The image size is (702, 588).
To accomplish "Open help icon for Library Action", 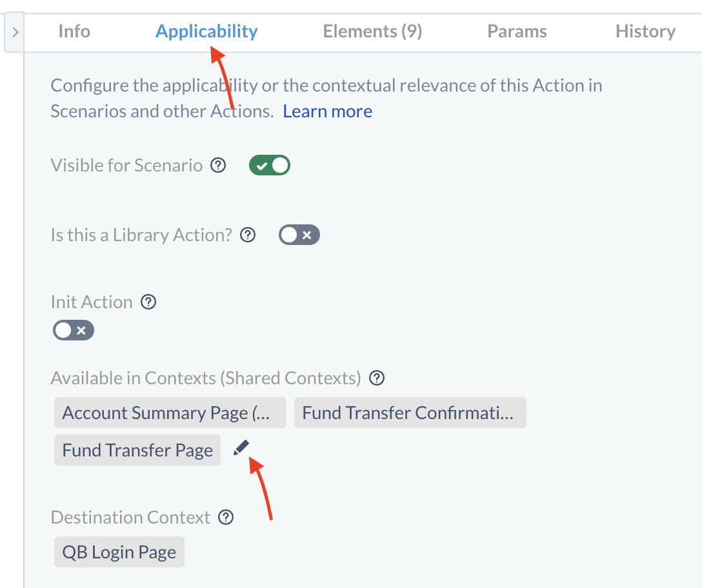I will point(248,235).
